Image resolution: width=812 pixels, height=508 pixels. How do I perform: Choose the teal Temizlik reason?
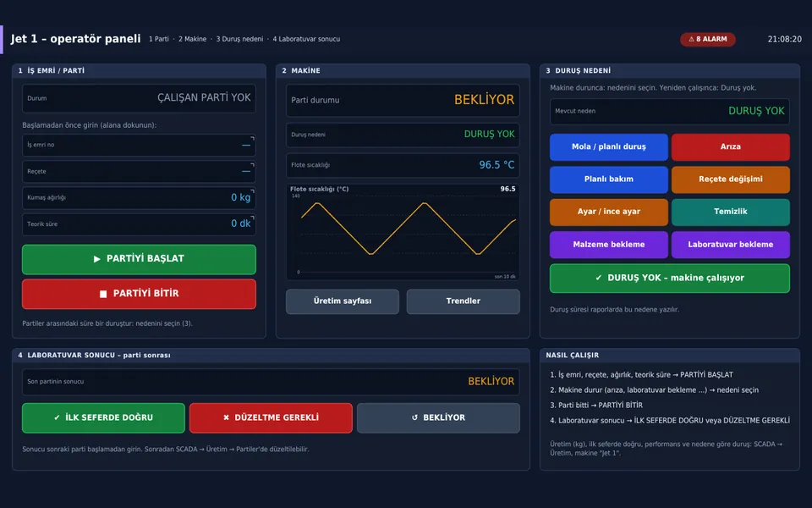(731, 212)
